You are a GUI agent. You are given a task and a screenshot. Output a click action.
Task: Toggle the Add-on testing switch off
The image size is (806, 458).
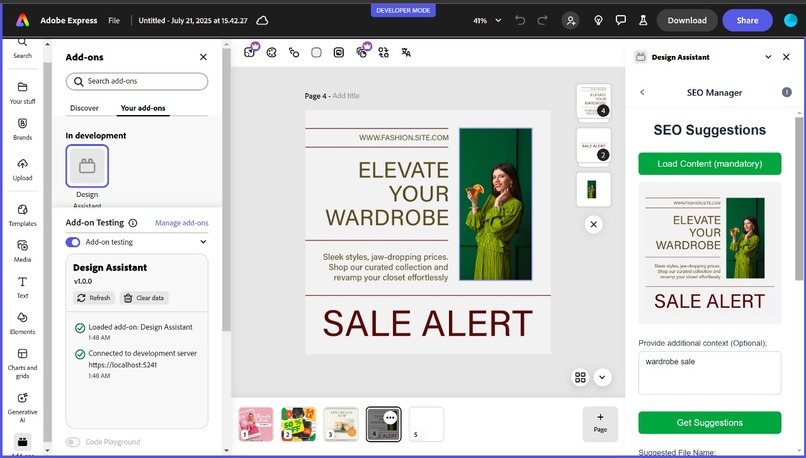pos(73,242)
